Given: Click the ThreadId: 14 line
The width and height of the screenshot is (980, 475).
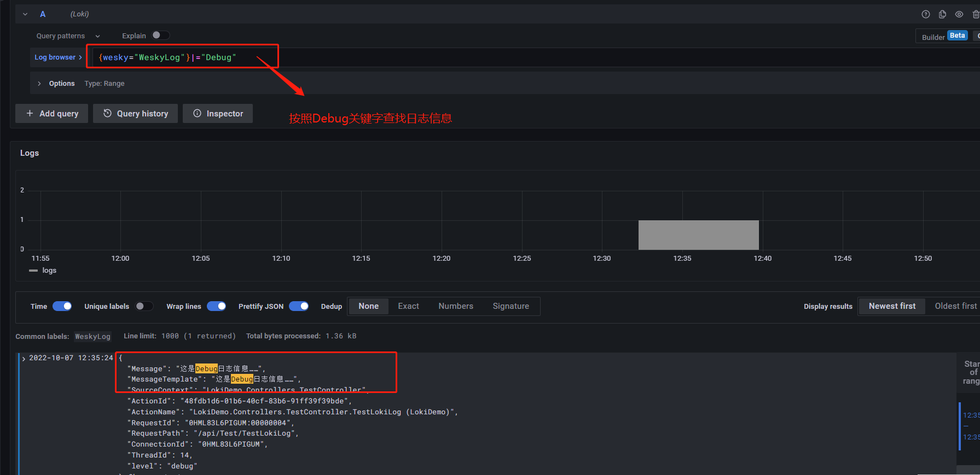Looking at the screenshot, I should 160,455.
